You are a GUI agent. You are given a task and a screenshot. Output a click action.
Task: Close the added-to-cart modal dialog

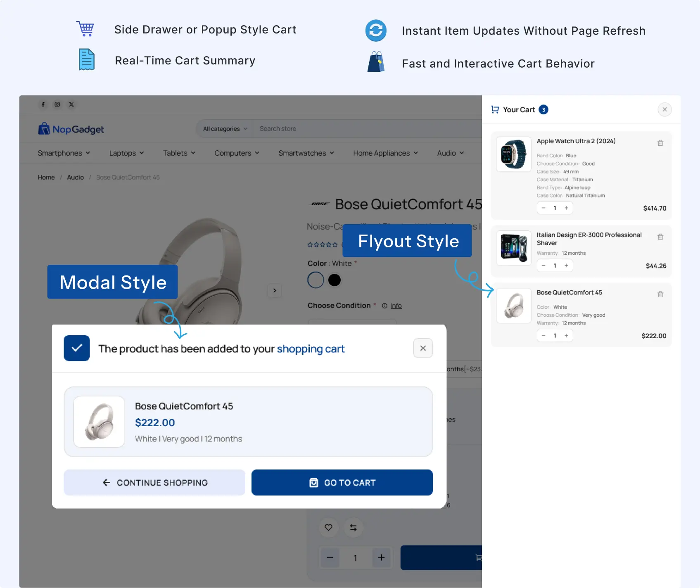pos(423,348)
